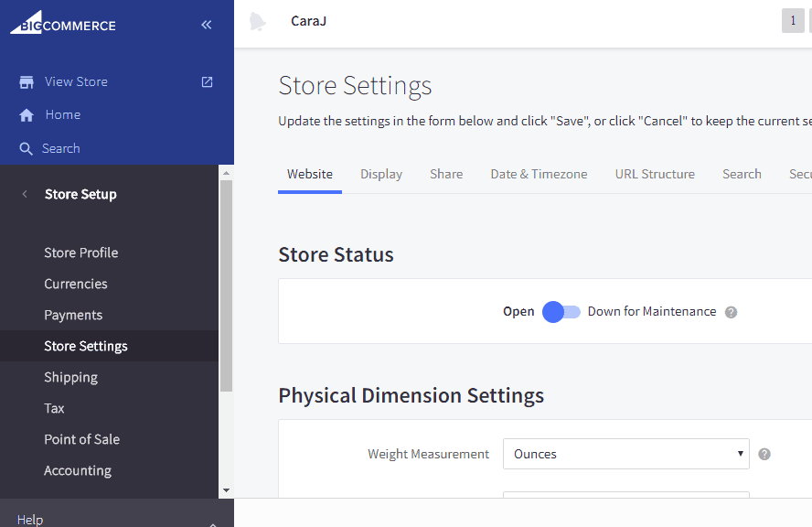The width and height of the screenshot is (812, 527).
Task: Click the BigCommerce logo
Action: point(63,23)
